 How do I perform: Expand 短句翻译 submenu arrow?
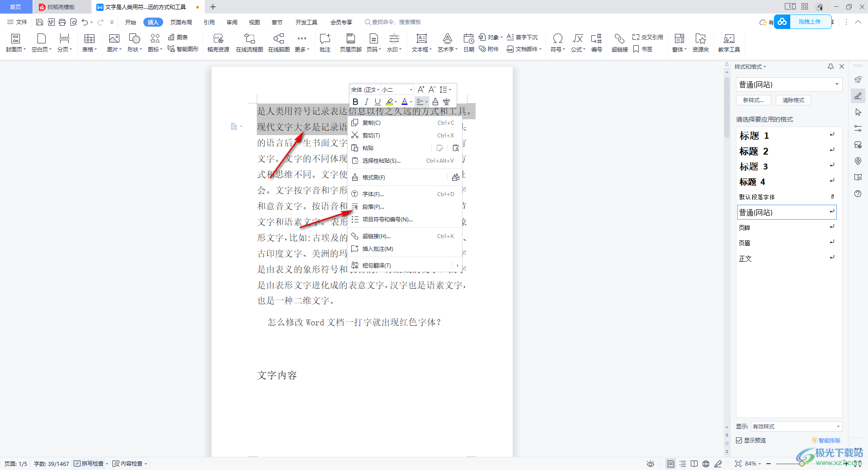(458, 265)
